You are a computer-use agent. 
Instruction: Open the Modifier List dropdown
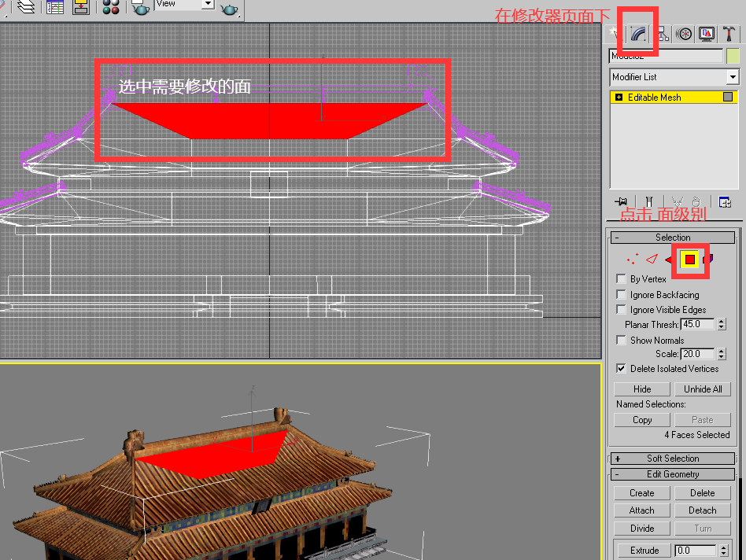click(733, 77)
